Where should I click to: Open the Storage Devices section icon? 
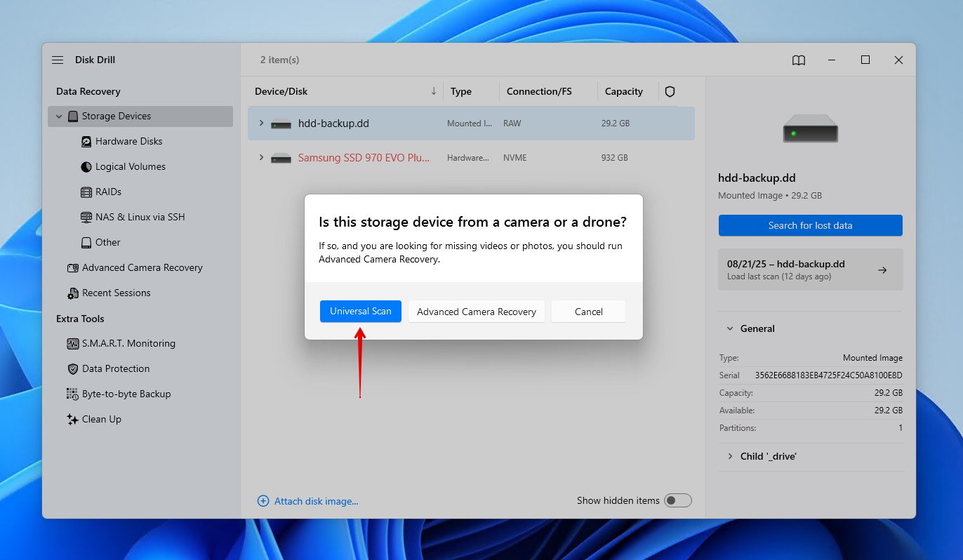coord(74,116)
